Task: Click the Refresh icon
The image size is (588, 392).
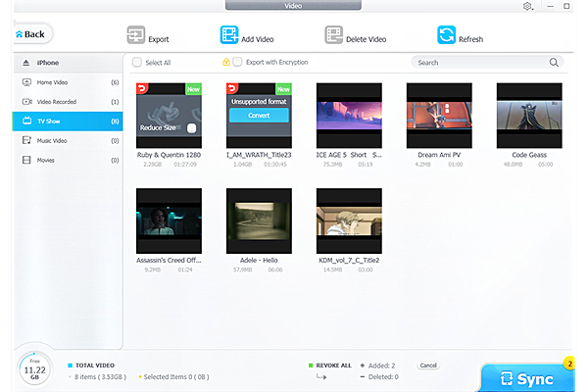Action: [x=446, y=37]
